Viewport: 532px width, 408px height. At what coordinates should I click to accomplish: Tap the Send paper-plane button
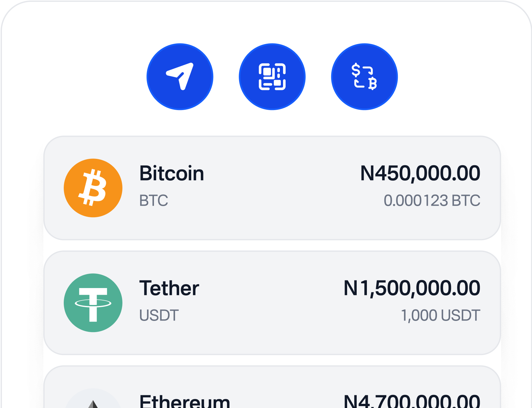[x=180, y=77]
